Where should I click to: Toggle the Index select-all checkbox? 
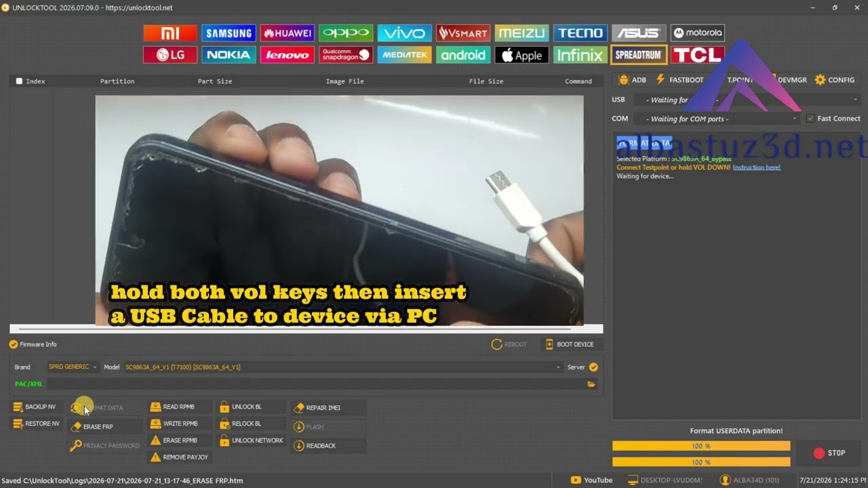click(x=20, y=81)
